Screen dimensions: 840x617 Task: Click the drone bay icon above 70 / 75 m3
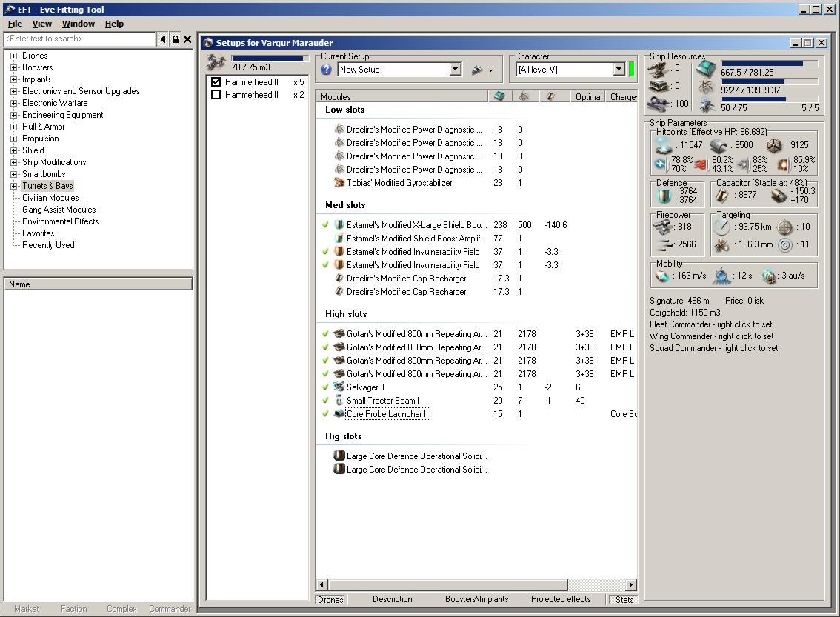(x=216, y=63)
